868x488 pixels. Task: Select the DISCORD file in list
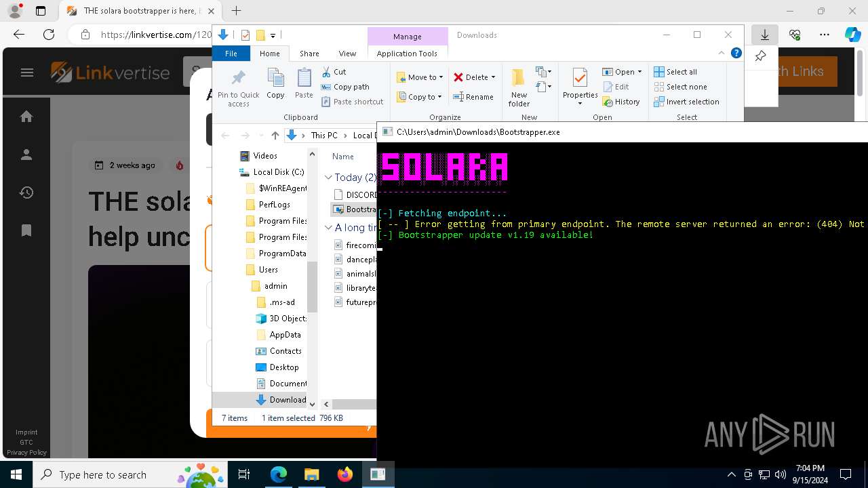point(355,195)
